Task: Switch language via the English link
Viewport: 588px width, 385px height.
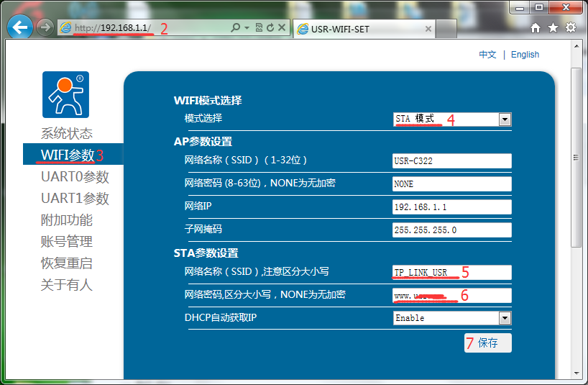Action: 525,55
